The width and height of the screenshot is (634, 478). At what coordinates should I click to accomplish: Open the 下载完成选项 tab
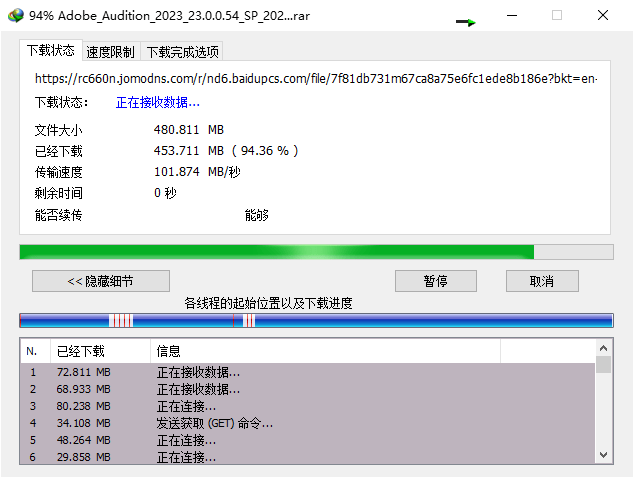[182, 52]
